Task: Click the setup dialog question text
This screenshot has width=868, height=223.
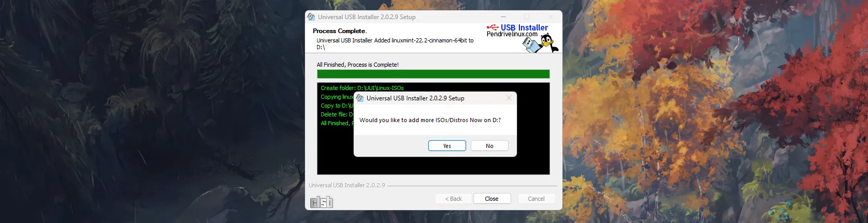Action: point(430,120)
